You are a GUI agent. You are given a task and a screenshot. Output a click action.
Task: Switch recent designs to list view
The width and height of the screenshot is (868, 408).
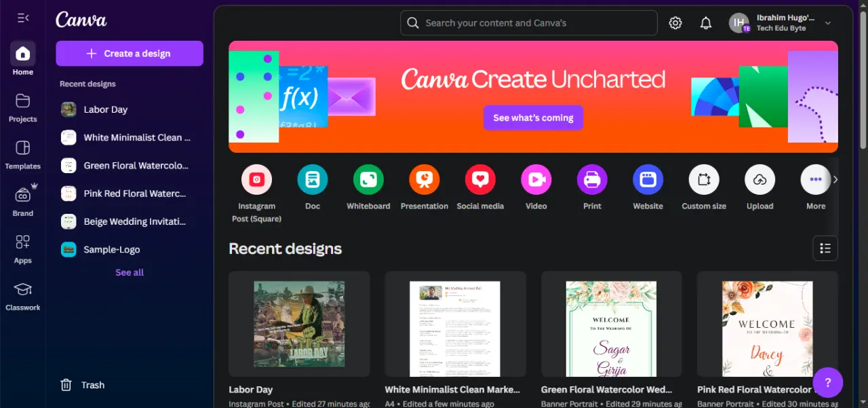click(825, 248)
